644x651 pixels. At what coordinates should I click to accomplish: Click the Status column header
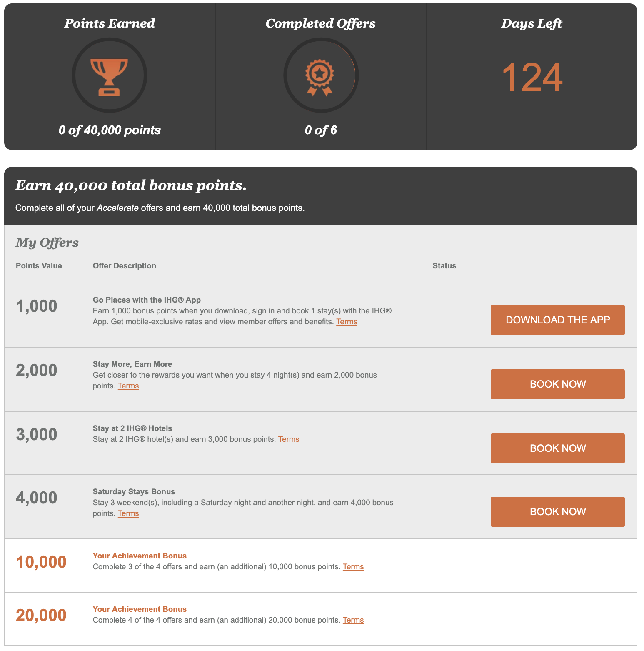pos(444,265)
